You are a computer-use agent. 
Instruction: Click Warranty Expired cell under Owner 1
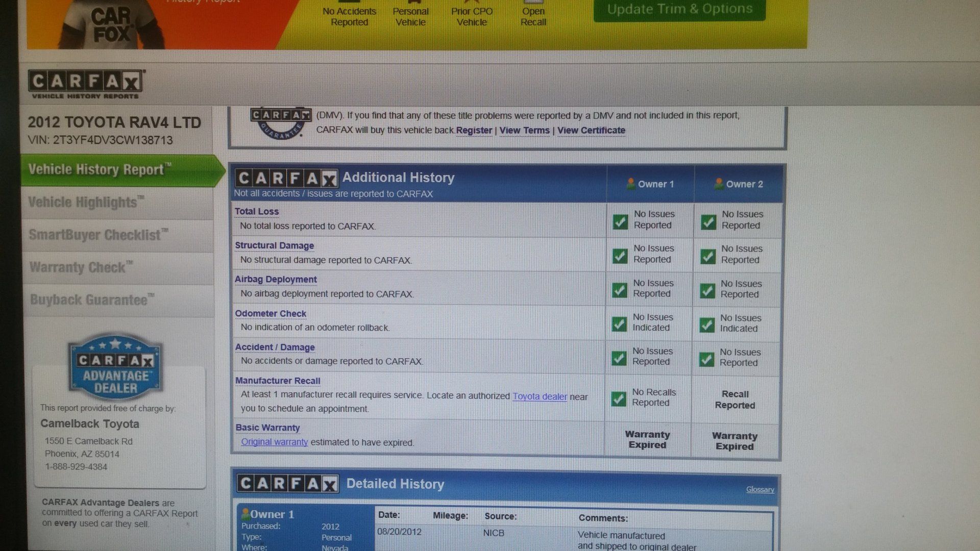pos(647,440)
